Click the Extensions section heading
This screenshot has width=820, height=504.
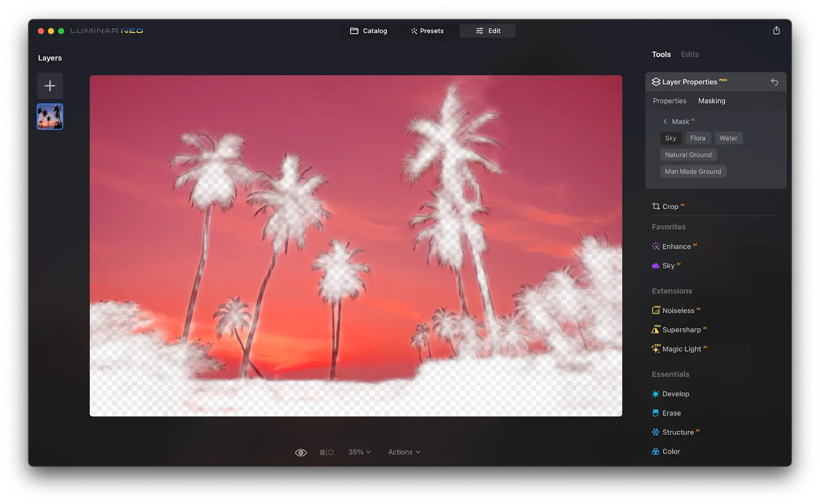672,291
